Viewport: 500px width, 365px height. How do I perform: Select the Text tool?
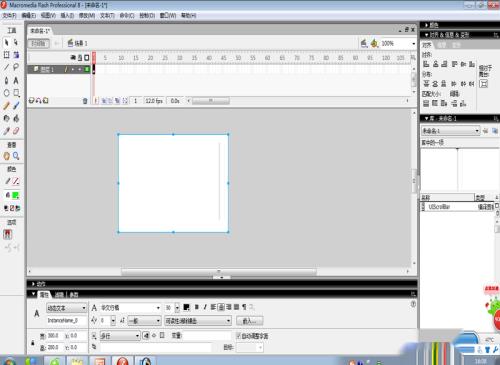pyautogui.click(x=16, y=80)
